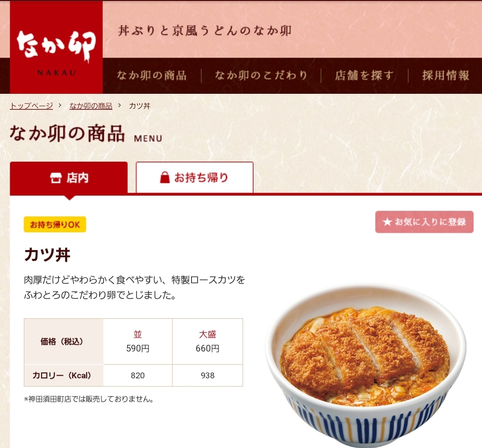This screenshot has width=482, height=448.
Task: Follow the なか卯の商品 breadcrumb link
Action: coord(91,106)
